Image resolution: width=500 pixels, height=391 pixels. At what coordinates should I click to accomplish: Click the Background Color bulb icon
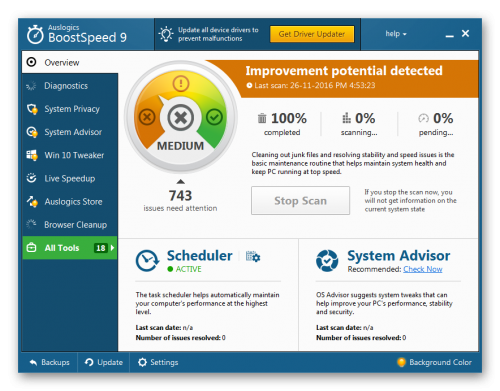click(x=402, y=362)
